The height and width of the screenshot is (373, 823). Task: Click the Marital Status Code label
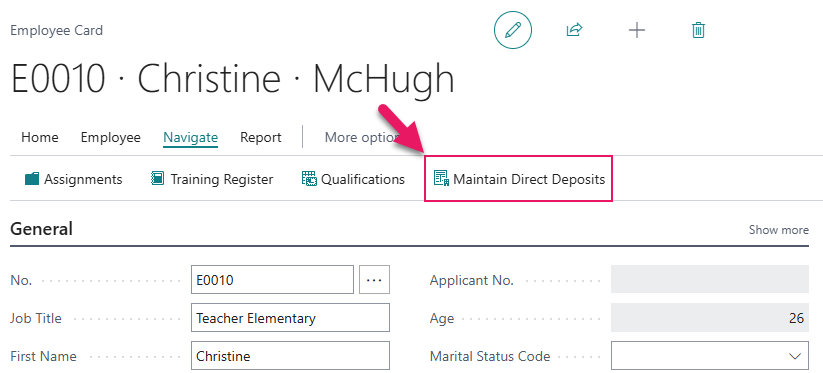tap(490, 356)
